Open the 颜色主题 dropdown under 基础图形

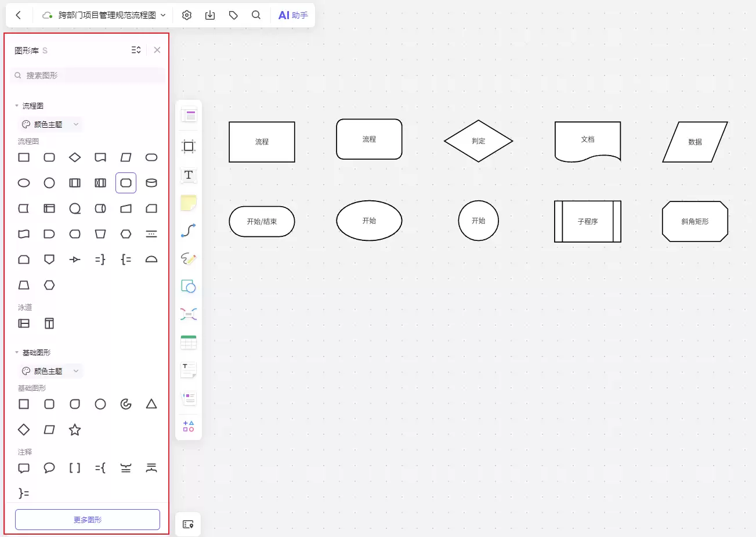(50, 371)
